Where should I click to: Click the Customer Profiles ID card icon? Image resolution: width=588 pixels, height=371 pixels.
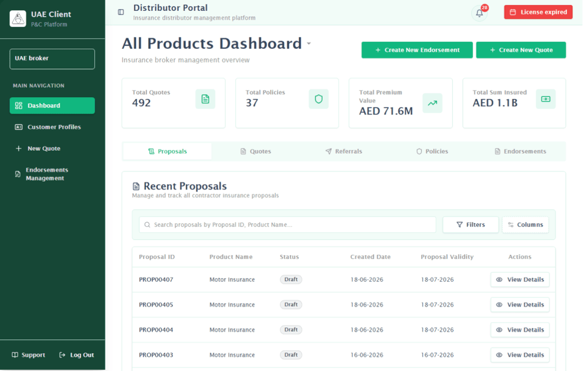(18, 127)
